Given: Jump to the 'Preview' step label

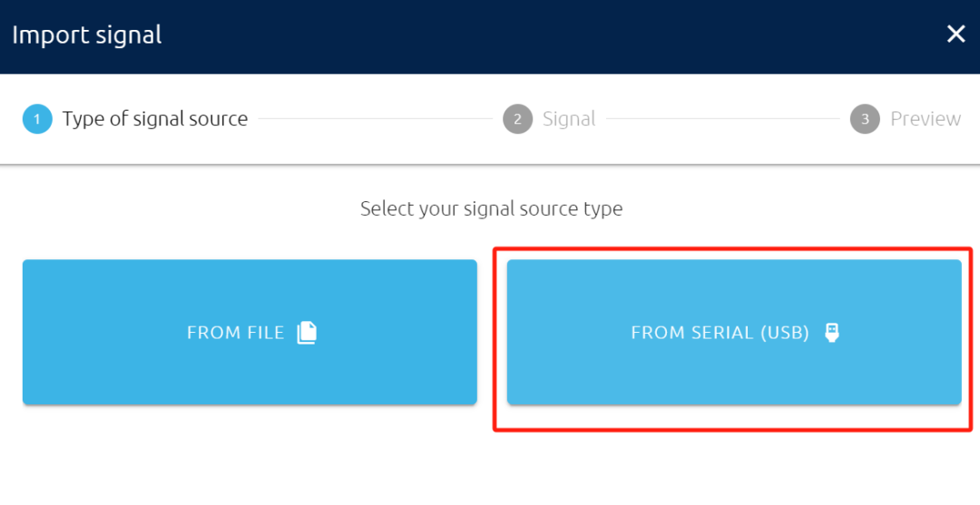Looking at the screenshot, I should pos(925,119).
